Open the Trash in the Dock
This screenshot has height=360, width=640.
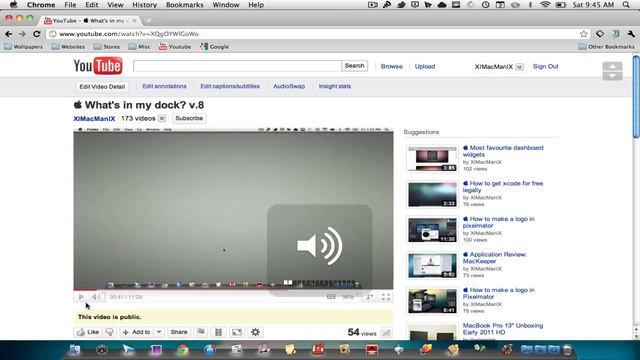pyautogui.click(x=567, y=349)
